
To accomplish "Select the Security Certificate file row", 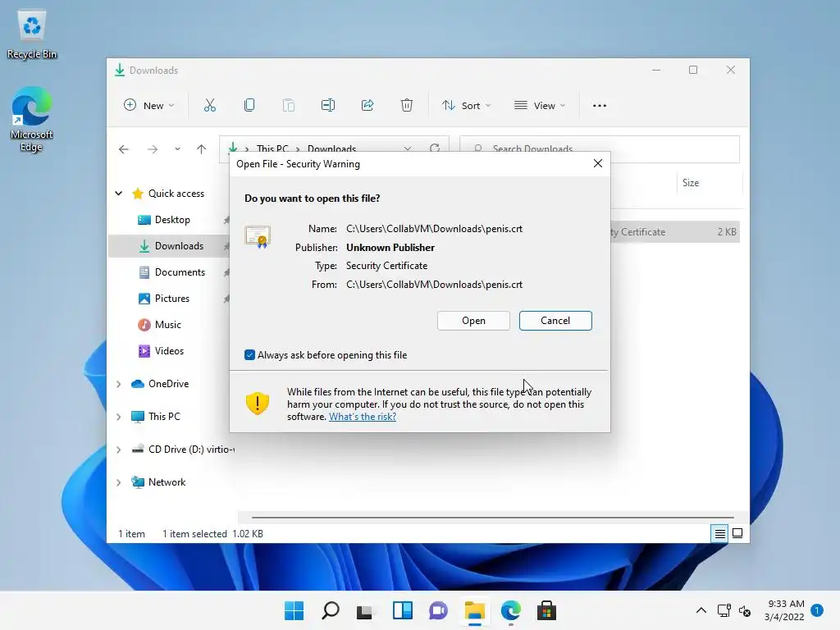I will pos(674,232).
